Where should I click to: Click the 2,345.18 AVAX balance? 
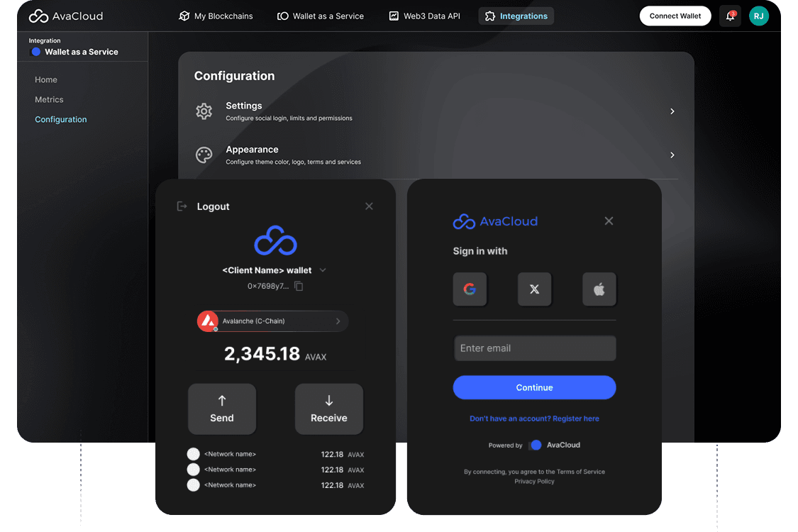[275, 354]
